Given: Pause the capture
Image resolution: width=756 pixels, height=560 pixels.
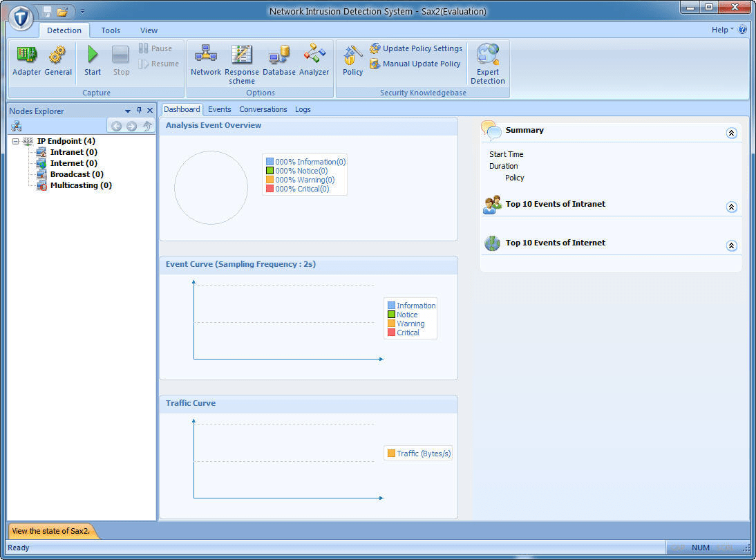Looking at the screenshot, I should (155, 48).
